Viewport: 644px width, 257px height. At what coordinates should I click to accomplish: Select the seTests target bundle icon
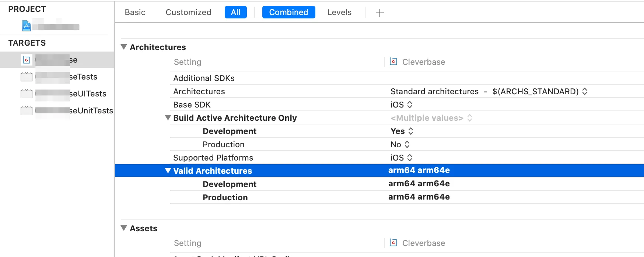(27, 77)
